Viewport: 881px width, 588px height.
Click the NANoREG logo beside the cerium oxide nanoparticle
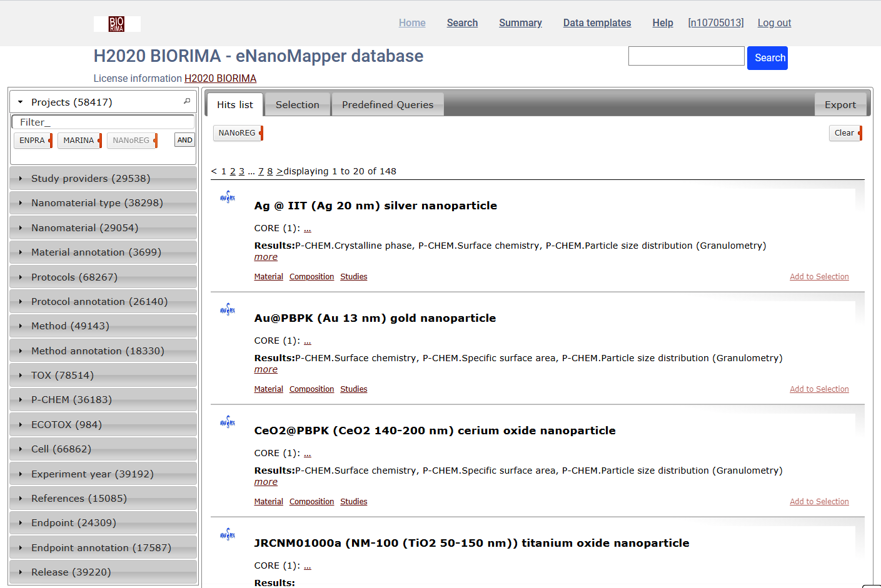[x=228, y=422]
